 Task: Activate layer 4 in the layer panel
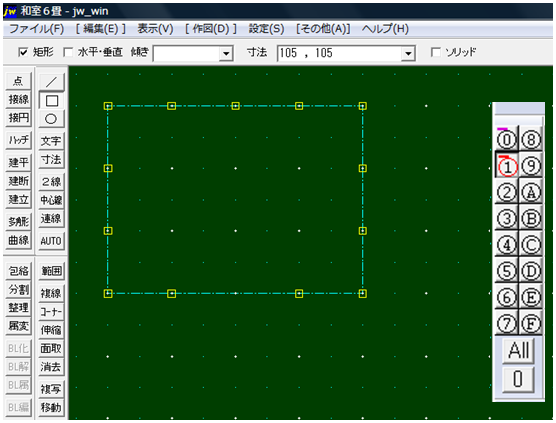pyautogui.click(x=506, y=245)
